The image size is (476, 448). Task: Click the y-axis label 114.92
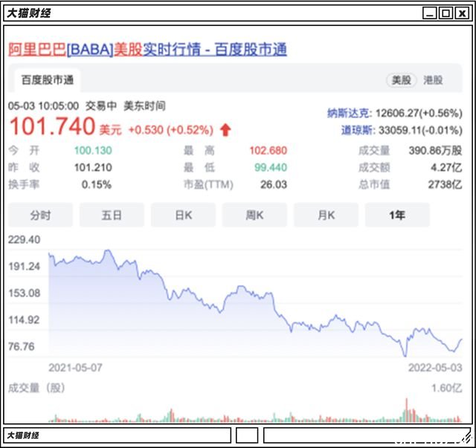[x=24, y=319]
